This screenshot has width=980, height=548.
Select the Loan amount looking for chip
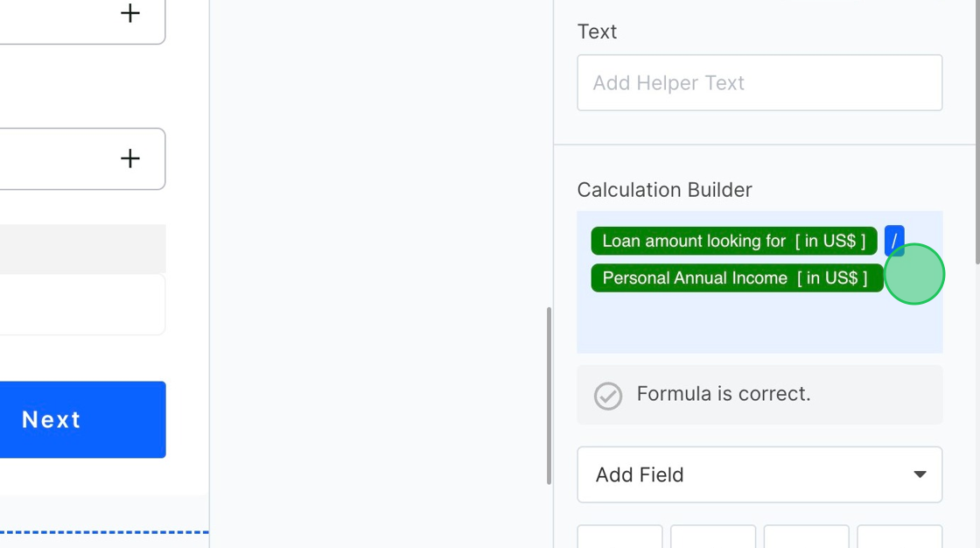click(733, 241)
